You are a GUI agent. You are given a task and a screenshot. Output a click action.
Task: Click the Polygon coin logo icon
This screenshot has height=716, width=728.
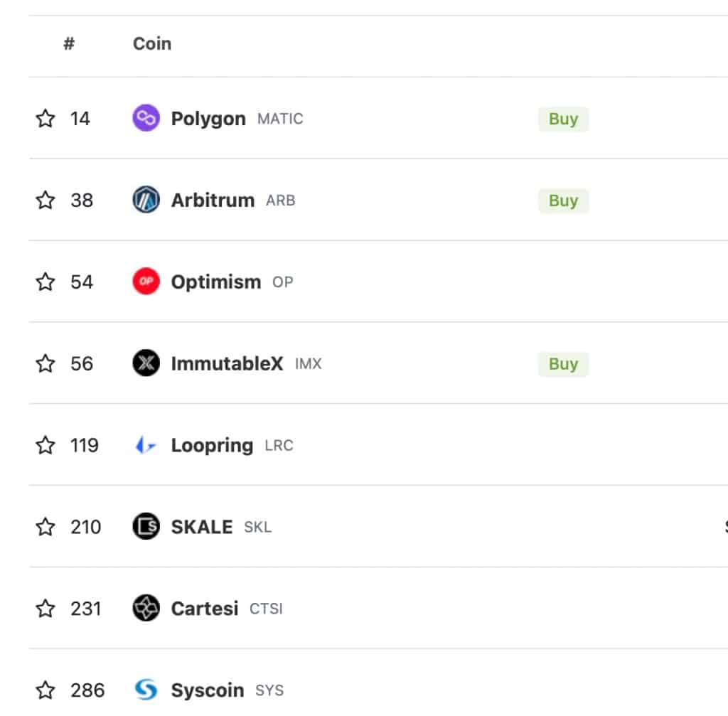(x=146, y=118)
